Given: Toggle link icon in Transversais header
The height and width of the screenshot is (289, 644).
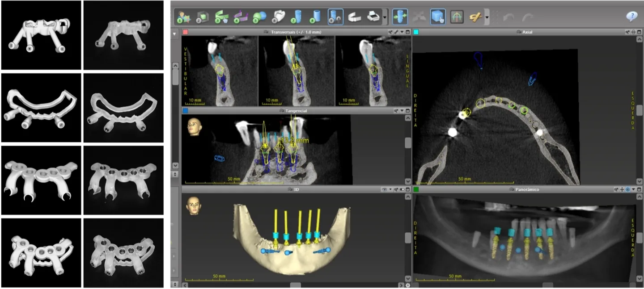Looking at the screenshot, I should [397, 32].
